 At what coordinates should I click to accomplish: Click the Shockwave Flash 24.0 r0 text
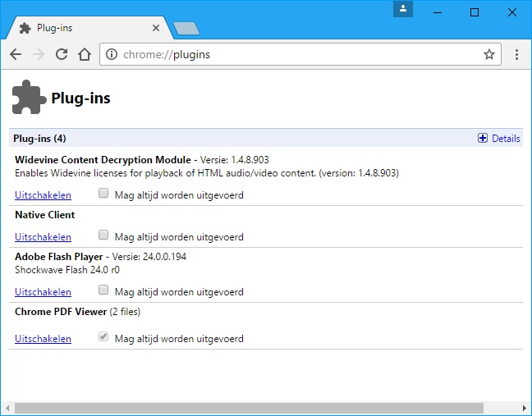tap(67, 270)
